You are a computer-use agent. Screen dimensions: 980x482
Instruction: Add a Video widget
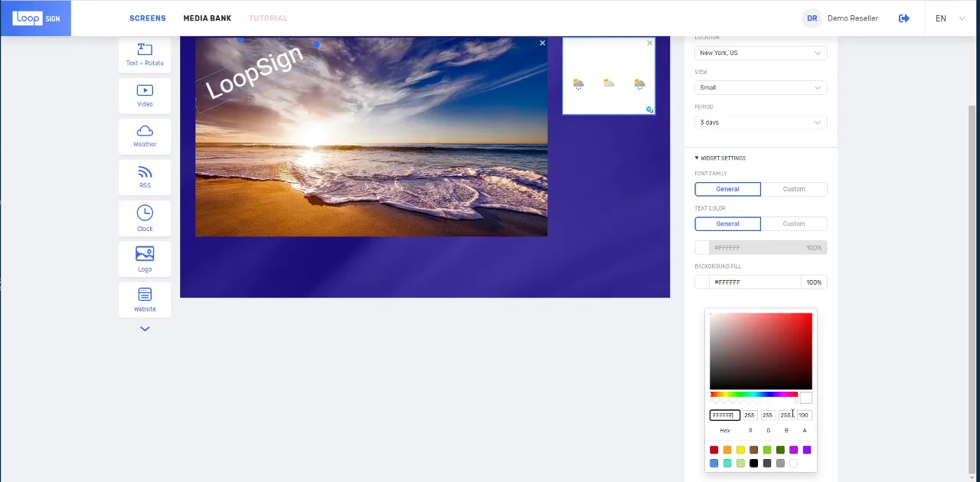[145, 96]
